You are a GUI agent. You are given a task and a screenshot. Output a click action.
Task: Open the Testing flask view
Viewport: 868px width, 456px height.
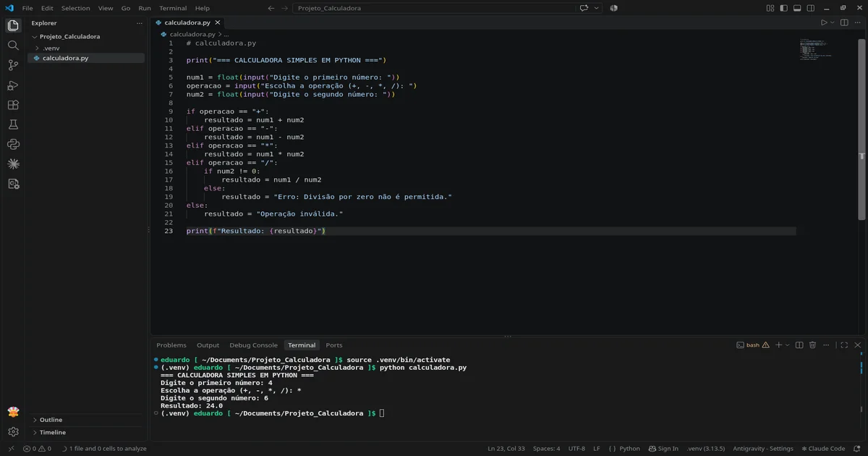[x=13, y=124]
